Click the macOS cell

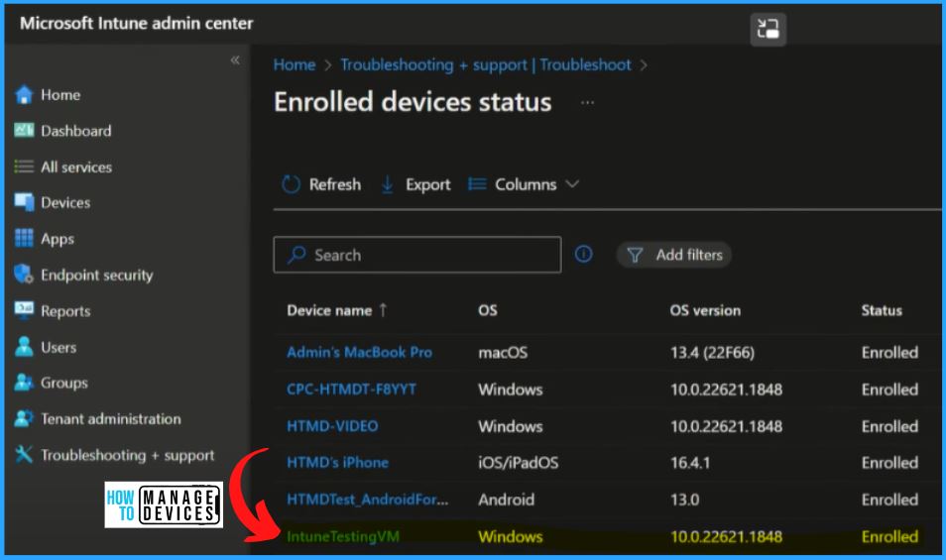(x=503, y=353)
